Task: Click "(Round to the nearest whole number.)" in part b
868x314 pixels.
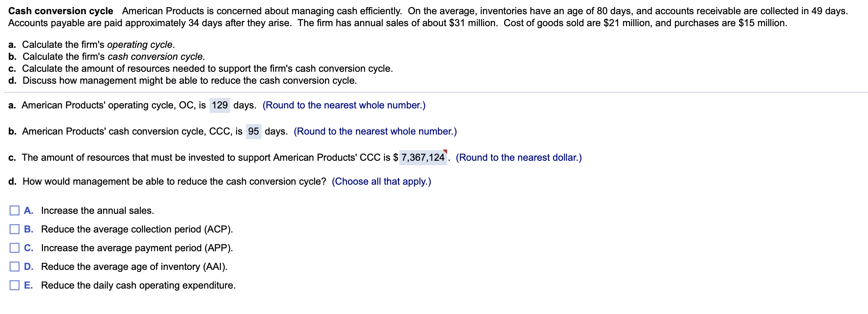Action: [x=375, y=131]
